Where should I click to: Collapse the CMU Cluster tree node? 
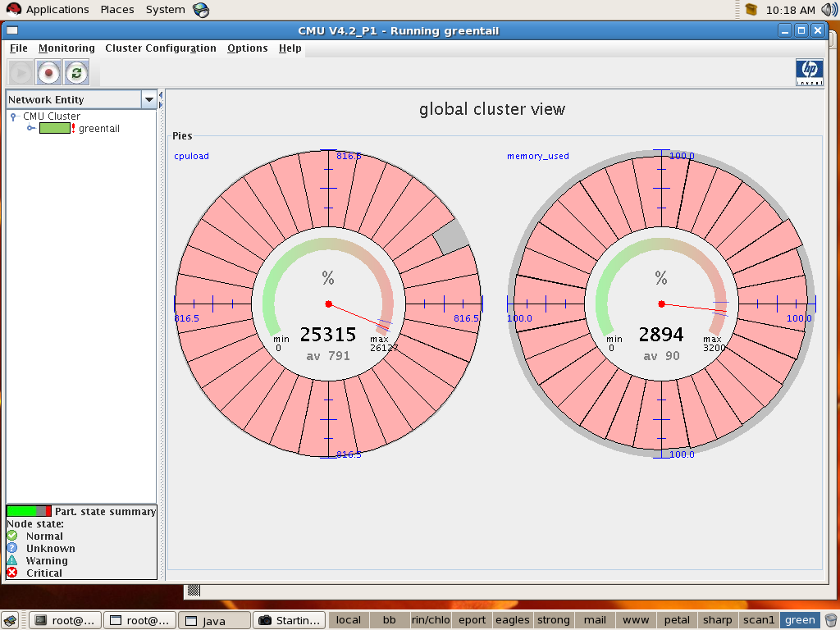pos(13,116)
